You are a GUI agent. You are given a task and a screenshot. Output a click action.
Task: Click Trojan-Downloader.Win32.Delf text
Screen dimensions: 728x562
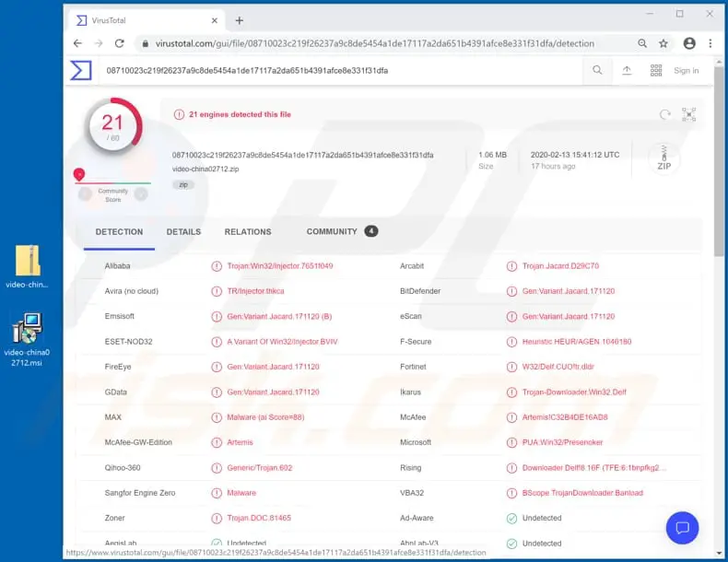(x=574, y=392)
